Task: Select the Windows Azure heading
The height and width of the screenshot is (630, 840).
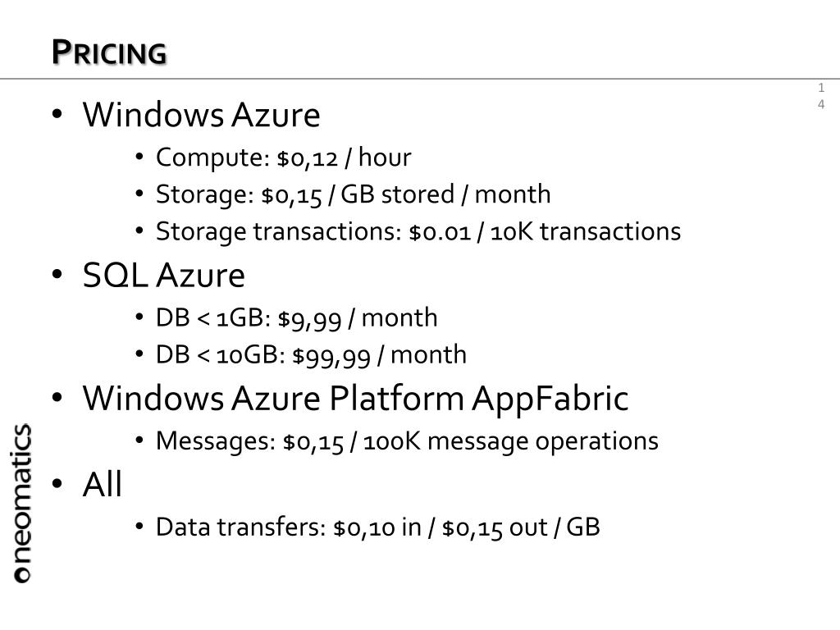Action: point(202,115)
